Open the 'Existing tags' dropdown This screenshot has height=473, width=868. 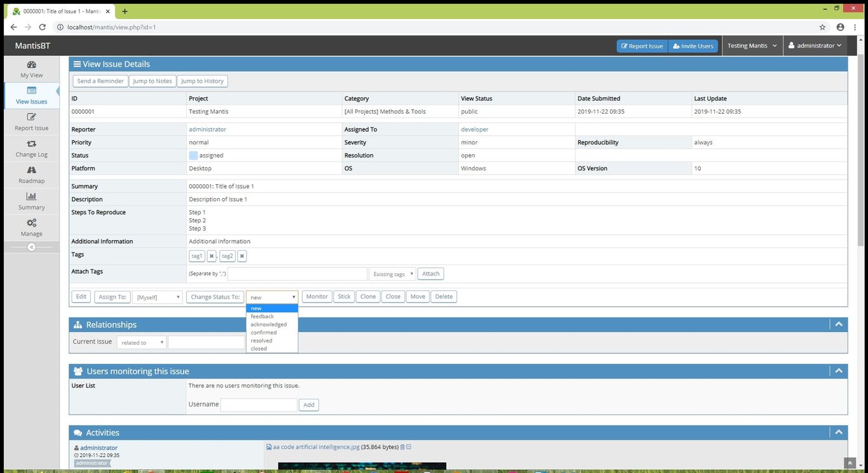pyautogui.click(x=392, y=274)
